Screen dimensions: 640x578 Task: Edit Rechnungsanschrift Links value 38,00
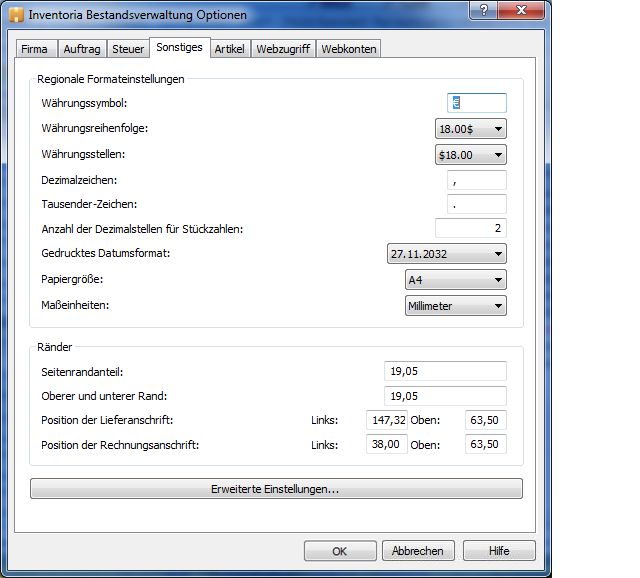(387, 444)
